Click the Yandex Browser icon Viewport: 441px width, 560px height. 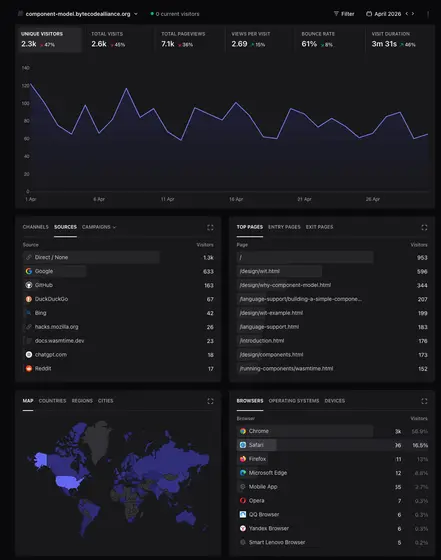click(x=243, y=529)
